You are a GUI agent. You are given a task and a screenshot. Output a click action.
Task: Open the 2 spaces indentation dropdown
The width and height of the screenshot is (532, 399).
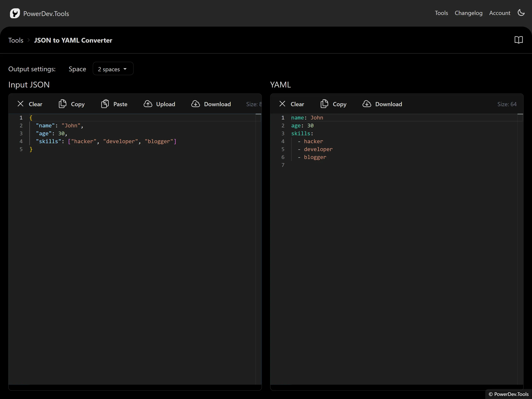click(x=113, y=69)
